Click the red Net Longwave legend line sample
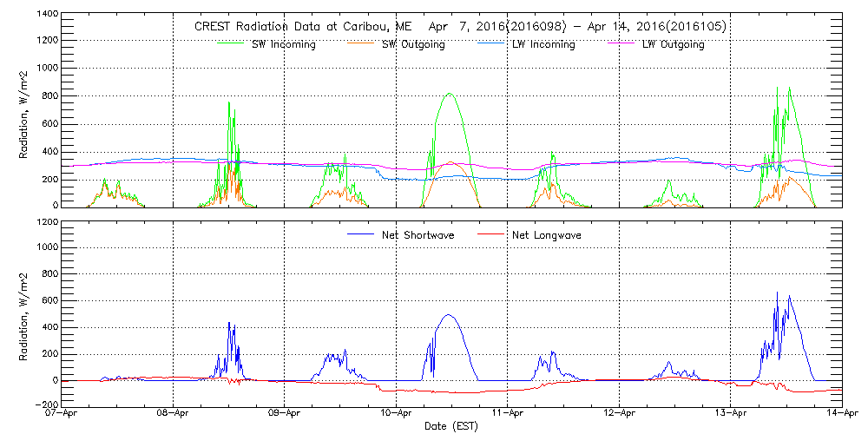Screen dimensions: 868x434 (492, 235)
